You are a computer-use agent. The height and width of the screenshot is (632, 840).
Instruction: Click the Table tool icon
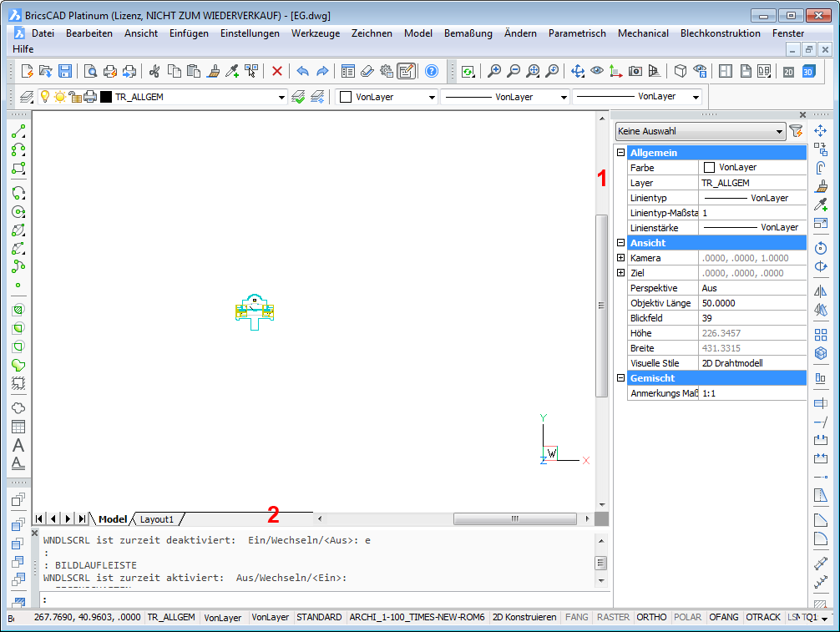coord(18,427)
